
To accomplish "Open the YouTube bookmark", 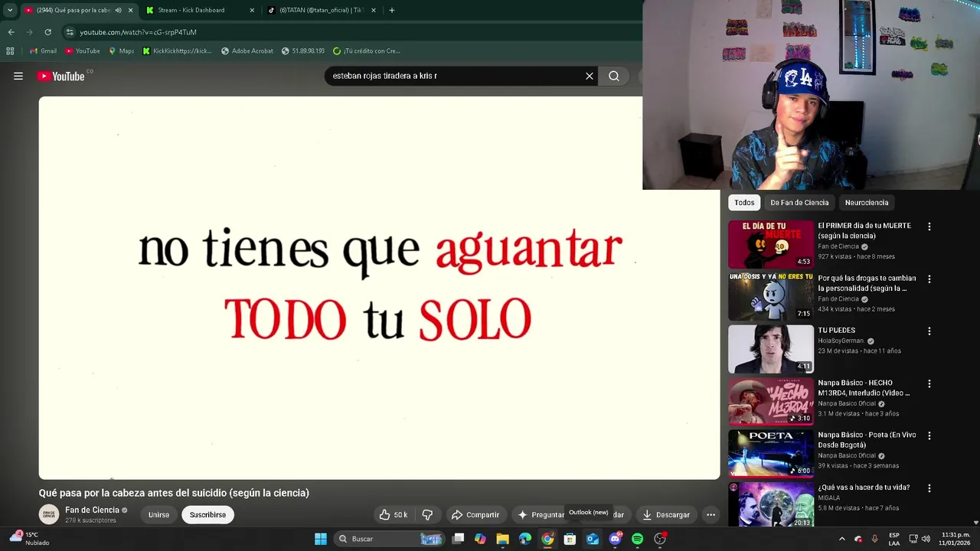I will (x=82, y=51).
